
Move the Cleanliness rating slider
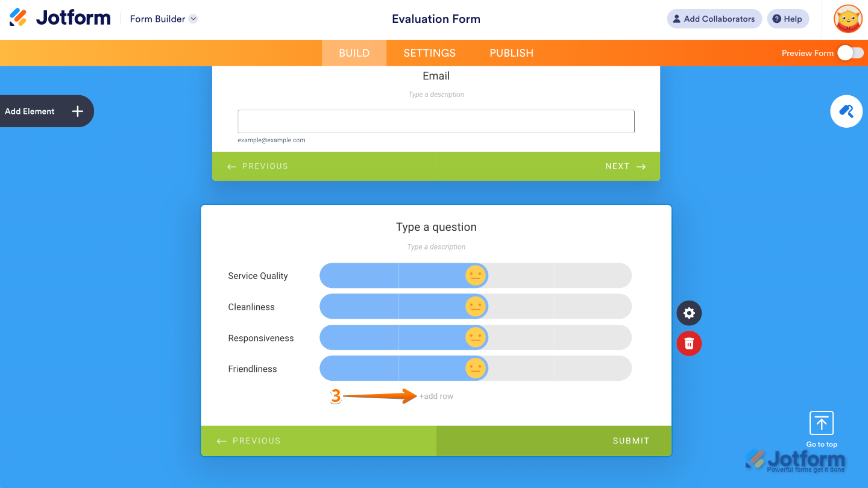pos(475,306)
